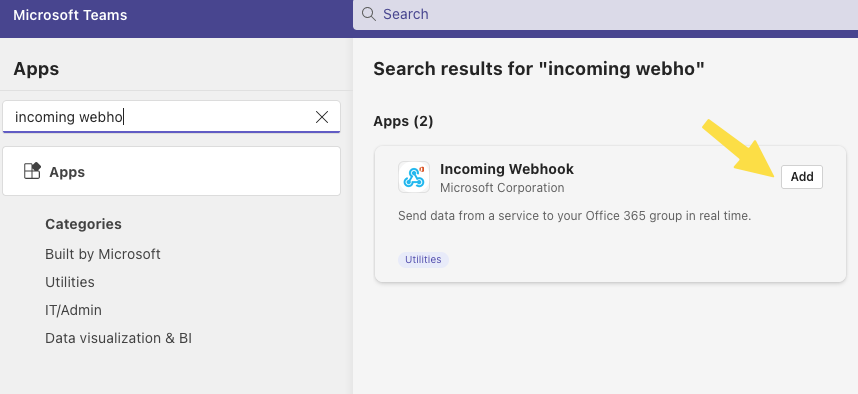Select the Apps navigation item label
Screen dimensions: 858x394
click(67, 172)
